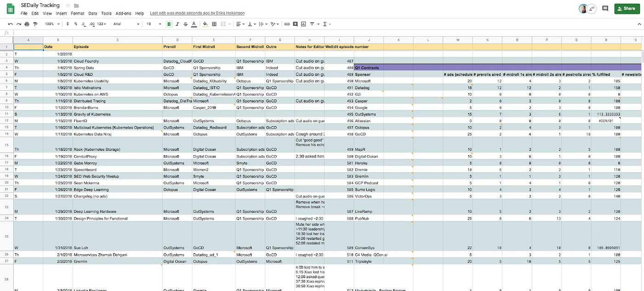The height and width of the screenshot is (291, 644).
Task: Click the borders icon in toolbar
Action: 214,24
